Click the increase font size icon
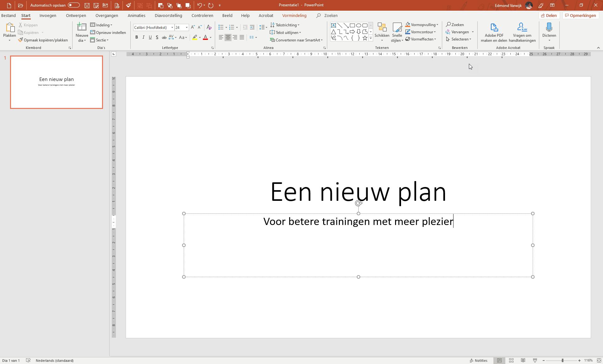This screenshot has width=603, height=364. [x=193, y=28]
